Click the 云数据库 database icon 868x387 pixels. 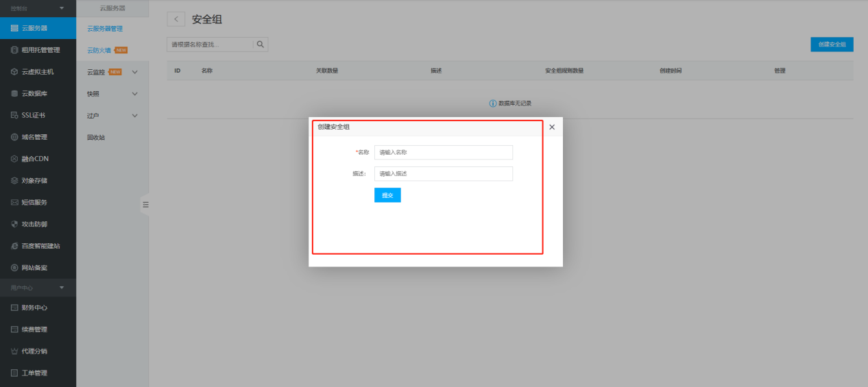(14, 93)
